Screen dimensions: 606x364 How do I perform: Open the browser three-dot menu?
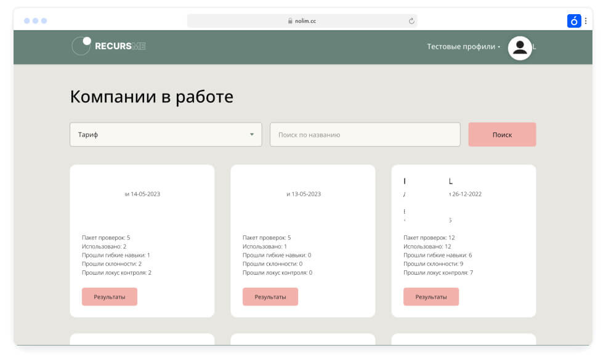586,21
